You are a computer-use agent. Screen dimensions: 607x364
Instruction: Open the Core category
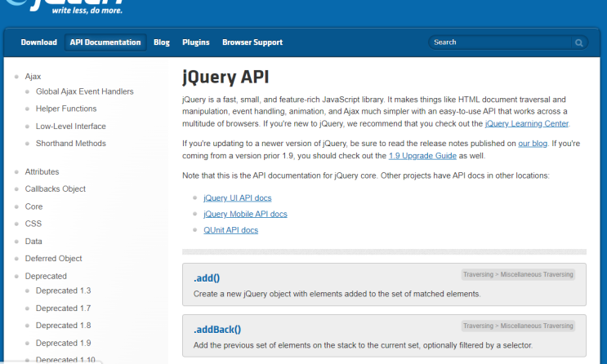33,206
